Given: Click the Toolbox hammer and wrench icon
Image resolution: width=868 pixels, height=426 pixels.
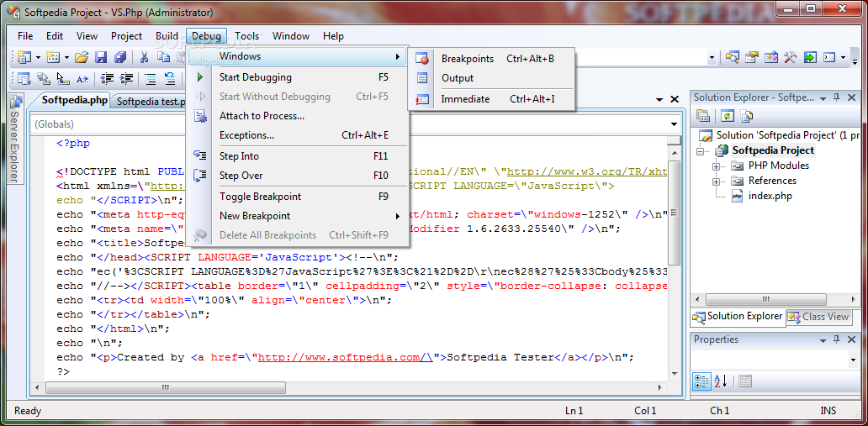Looking at the screenshot, I should pyautogui.click(x=791, y=57).
